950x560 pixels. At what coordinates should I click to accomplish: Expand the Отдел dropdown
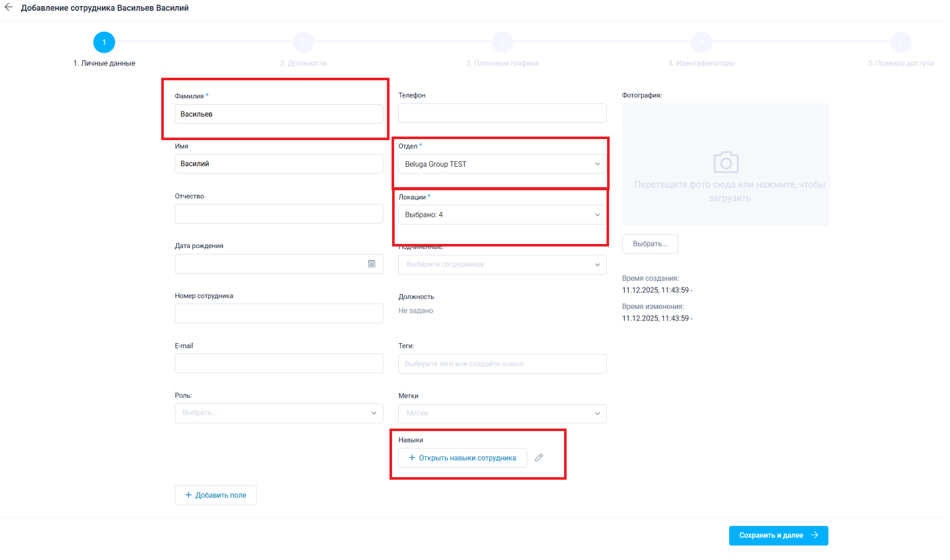coord(502,164)
